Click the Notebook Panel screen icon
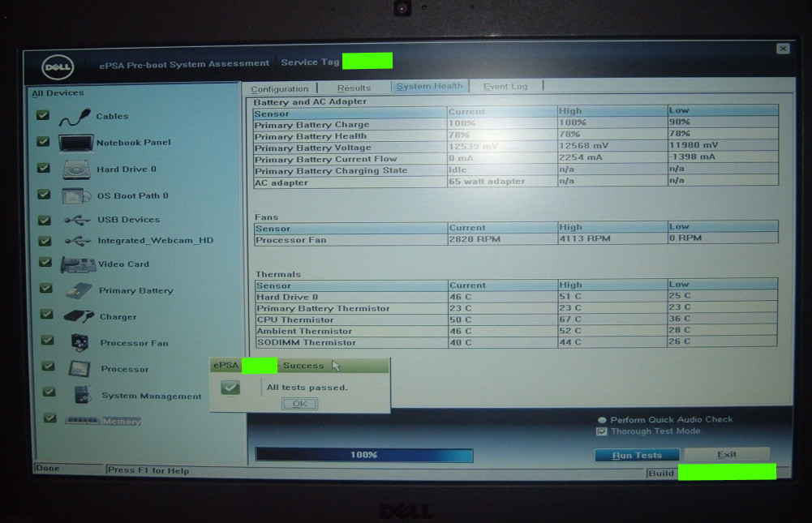The height and width of the screenshot is (523, 812). (x=75, y=143)
